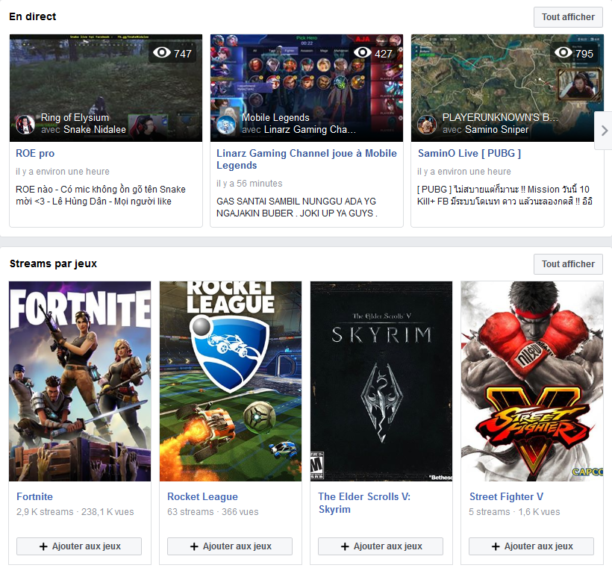Click Tout afficher in Streams par jeux section
Image resolution: width=612 pixels, height=568 pixels.
point(568,264)
